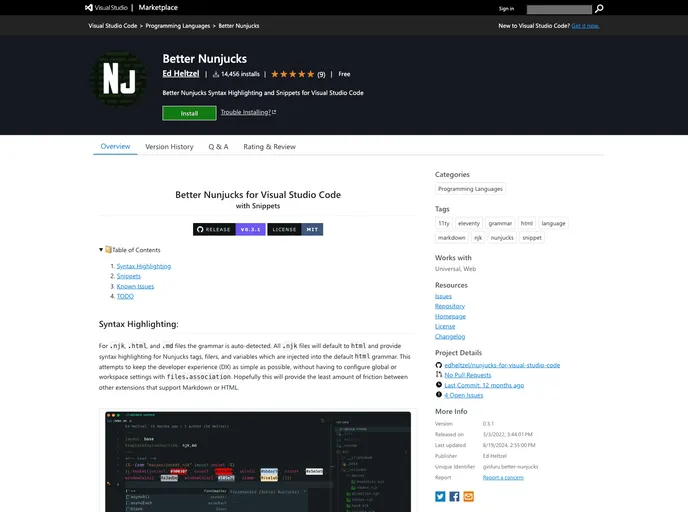The width and height of the screenshot is (688, 512).
Task: Open the No Pull Requests link
Action: click(x=468, y=375)
